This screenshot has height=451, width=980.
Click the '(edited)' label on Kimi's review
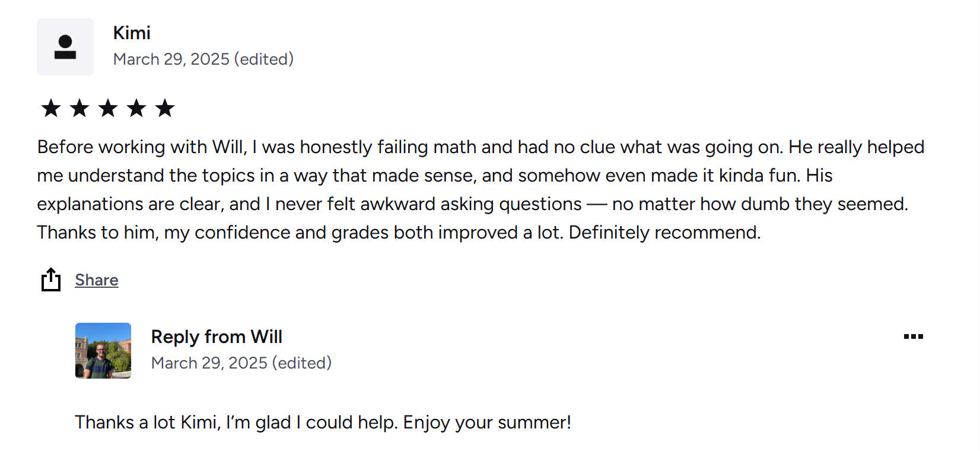(x=264, y=59)
